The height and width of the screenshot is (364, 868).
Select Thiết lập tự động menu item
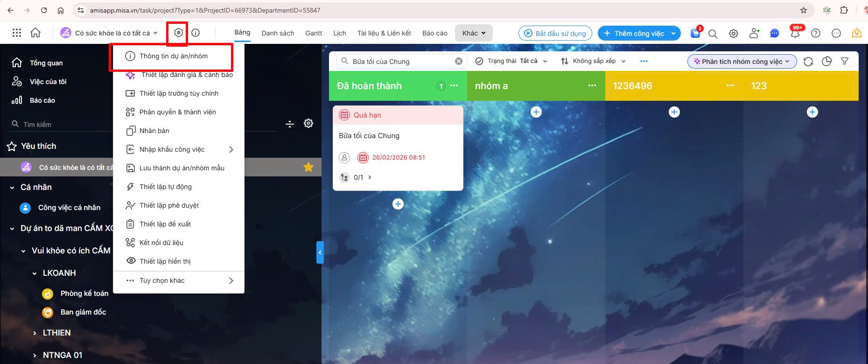(179, 187)
